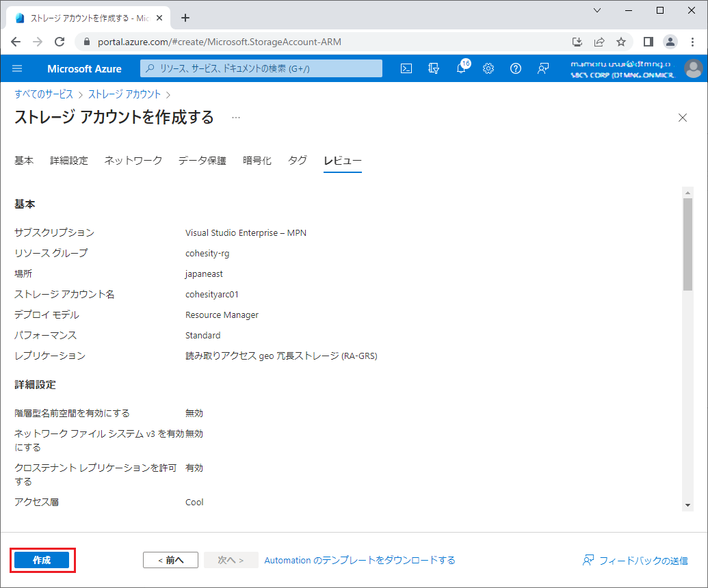Screen dimensions: 708x588
Task: Download the Automation template link
Action: click(x=360, y=560)
